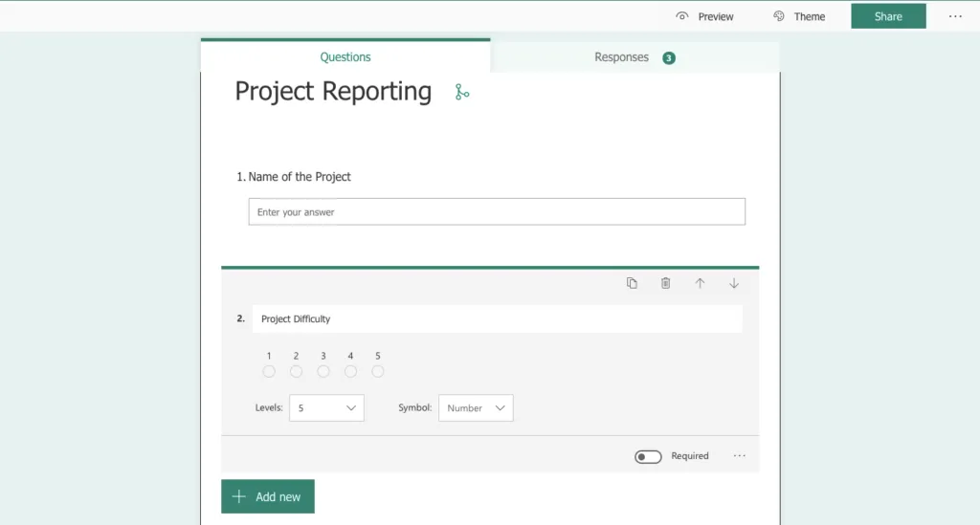Click the branching icon beside Project Reporting
980x525 pixels.
462,93
